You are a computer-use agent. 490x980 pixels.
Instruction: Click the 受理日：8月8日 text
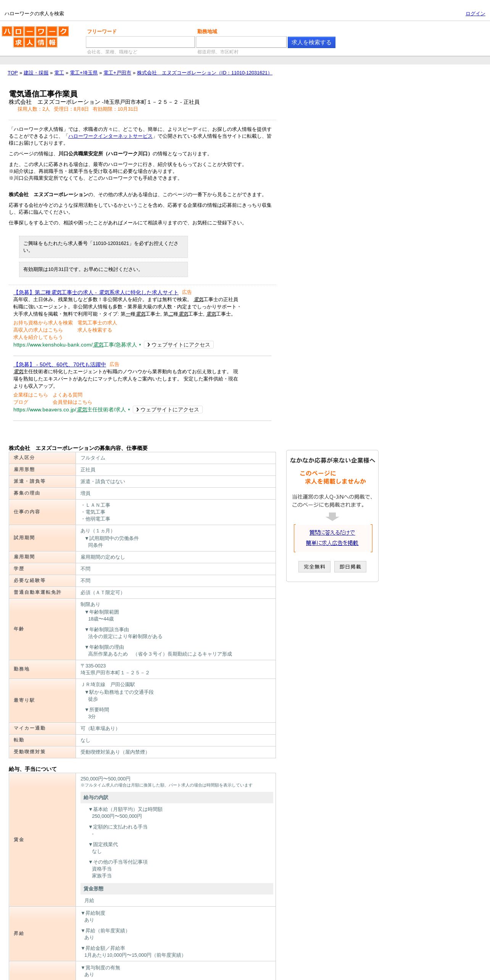coord(71,109)
